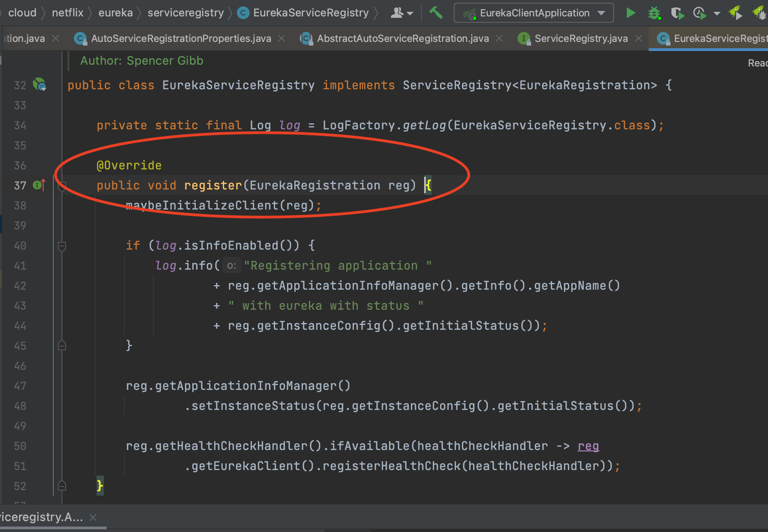
Task: Click maybeInitializeClient on line 38
Action: tap(202, 205)
